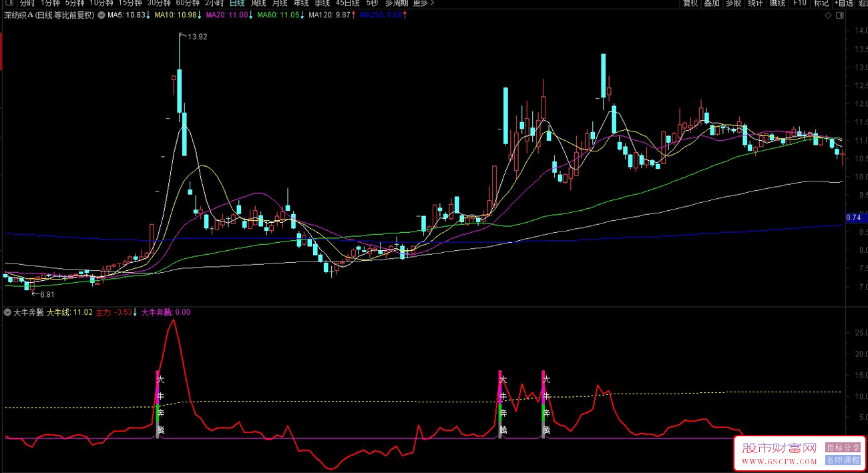Open the 多周期 multi-period view
This screenshot has width=868, height=473.
(x=397, y=3)
